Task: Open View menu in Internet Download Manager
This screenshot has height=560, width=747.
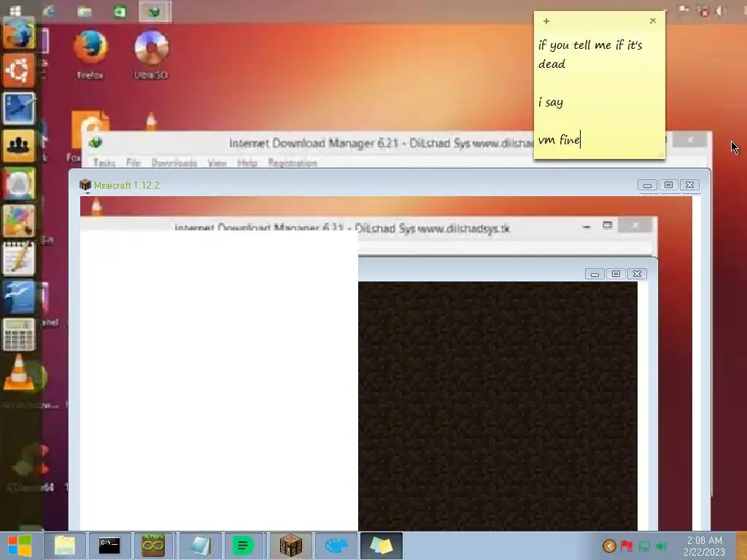Action: (217, 163)
